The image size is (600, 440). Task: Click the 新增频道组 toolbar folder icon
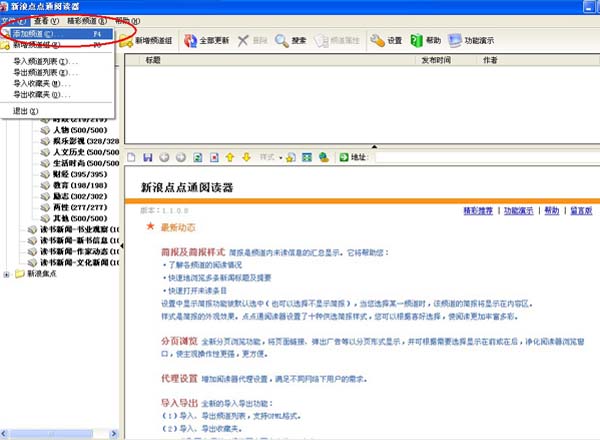pos(126,41)
